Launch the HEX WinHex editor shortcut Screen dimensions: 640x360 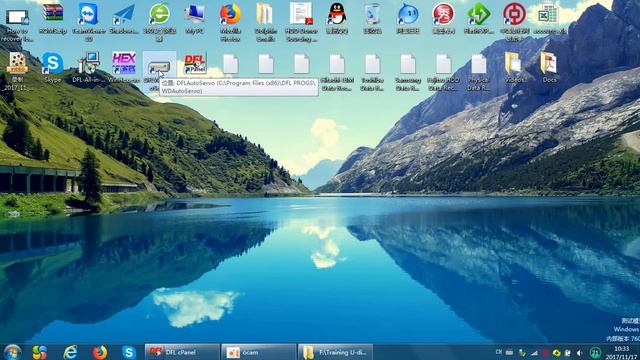[x=124, y=68]
